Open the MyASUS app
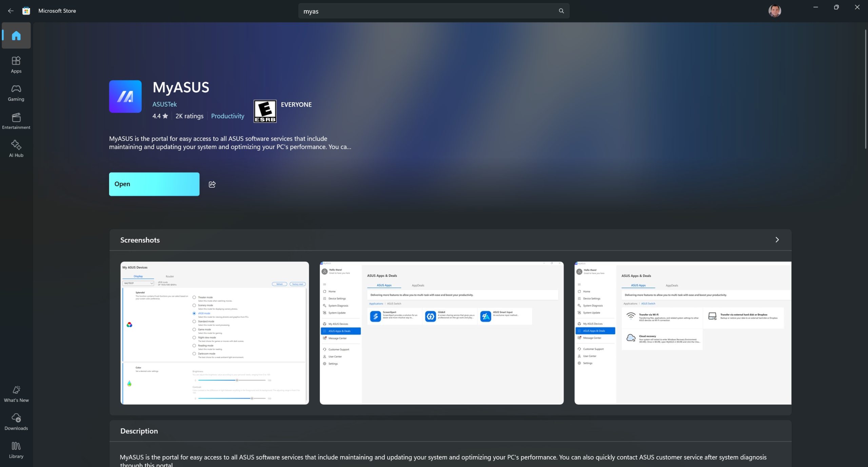 click(x=154, y=184)
